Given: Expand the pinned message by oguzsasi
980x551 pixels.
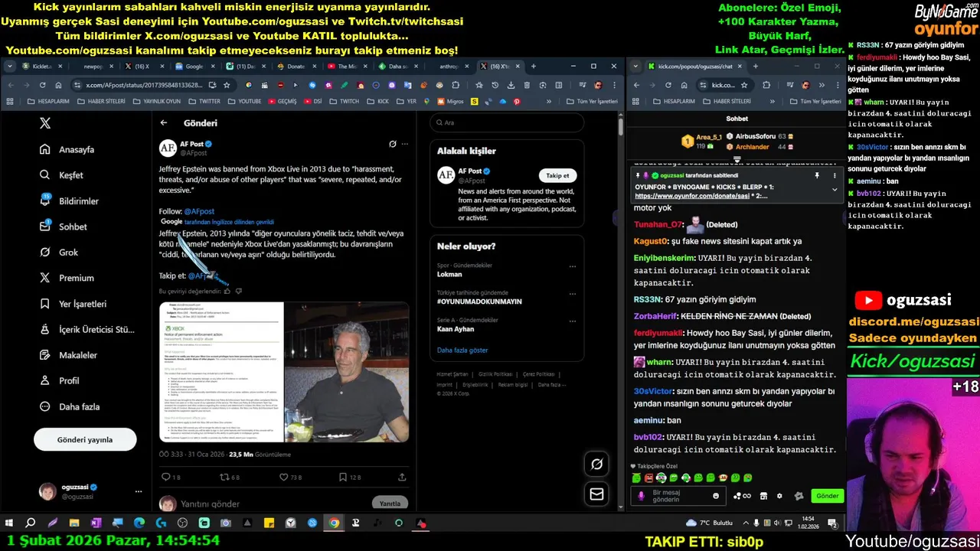Looking at the screenshot, I should (835, 189).
